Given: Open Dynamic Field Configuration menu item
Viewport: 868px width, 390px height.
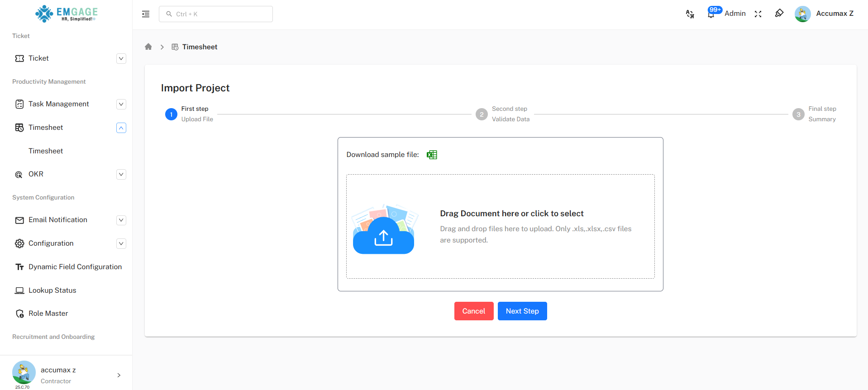Looking at the screenshot, I should pyautogui.click(x=75, y=267).
